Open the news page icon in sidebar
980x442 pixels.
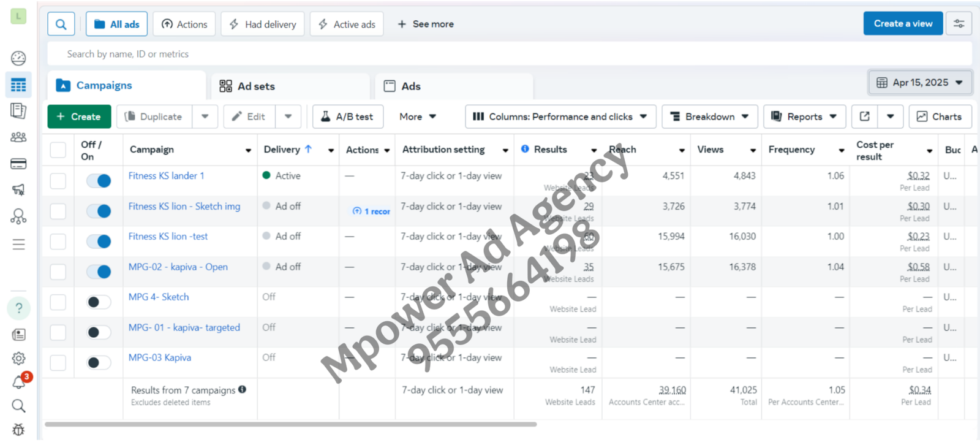tap(18, 335)
